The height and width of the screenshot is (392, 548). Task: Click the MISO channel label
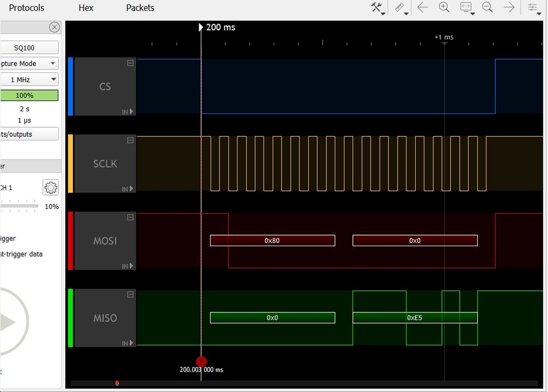pos(105,318)
